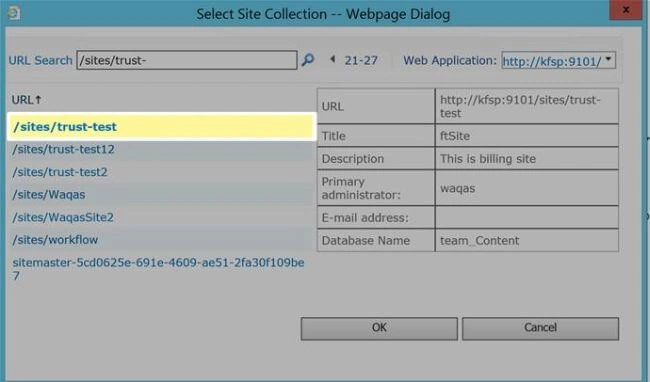This screenshot has height=382, width=650.
Task: Click the 21-27 page range indicator
Action: [x=361, y=60]
